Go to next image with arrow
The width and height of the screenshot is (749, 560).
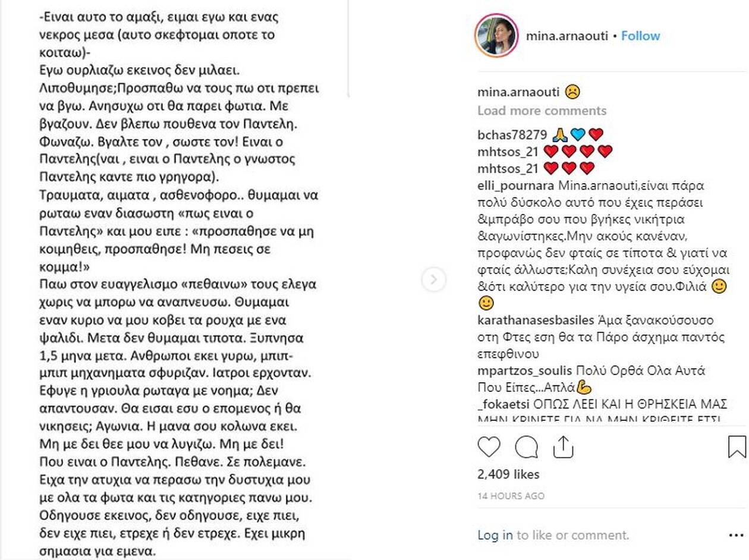(x=433, y=279)
